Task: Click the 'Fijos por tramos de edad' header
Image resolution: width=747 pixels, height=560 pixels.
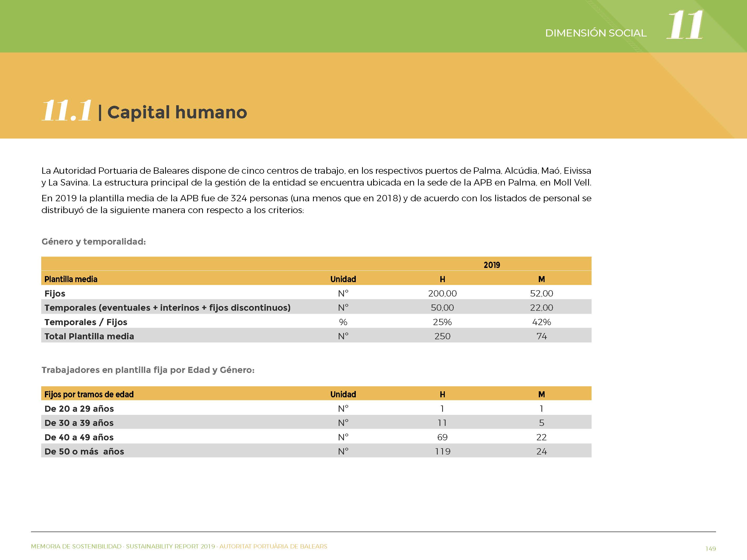Action: (89, 394)
